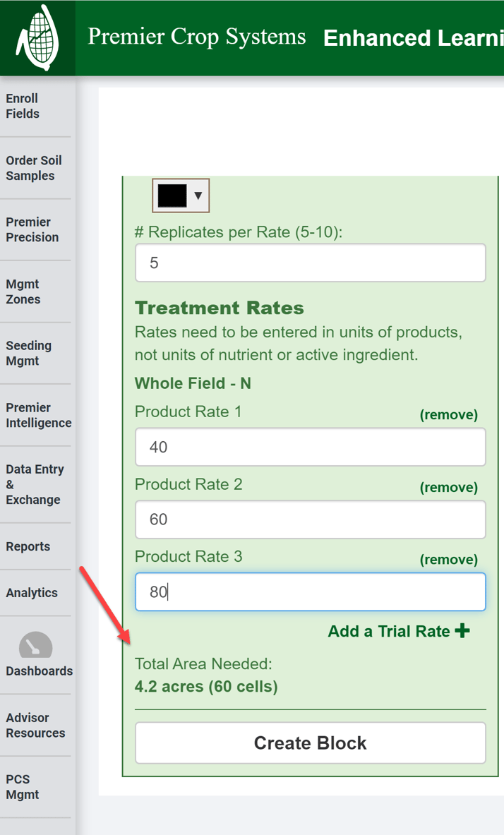The width and height of the screenshot is (504, 835).
Task: Open the black color picker dropdown arrow
Action: [x=198, y=196]
